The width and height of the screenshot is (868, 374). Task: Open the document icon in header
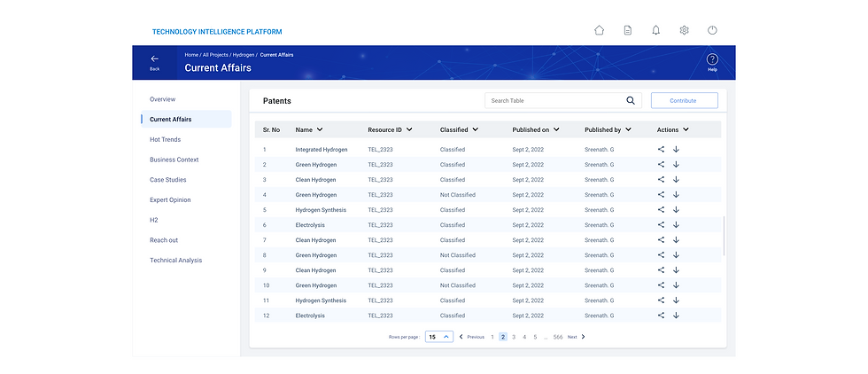pyautogui.click(x=627, y=30)
